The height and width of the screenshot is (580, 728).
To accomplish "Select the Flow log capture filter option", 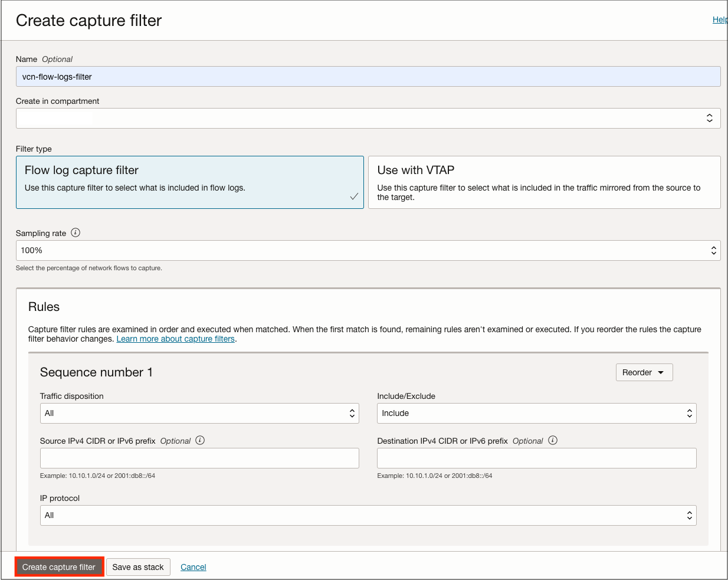I will click(189, 182).
